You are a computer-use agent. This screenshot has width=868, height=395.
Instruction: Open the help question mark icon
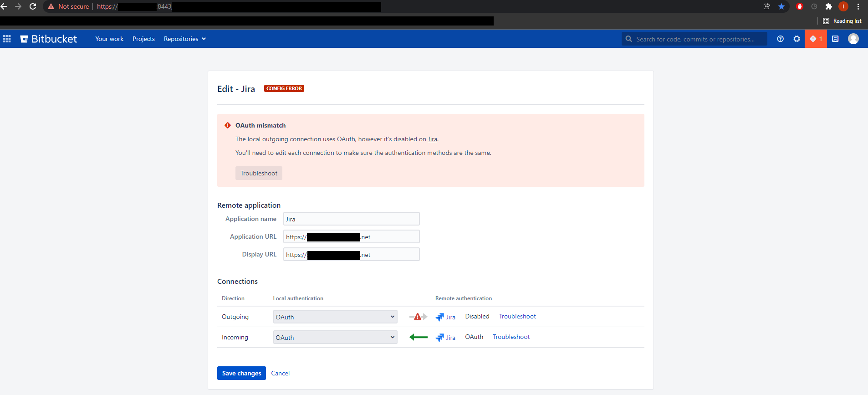click(x=780, y=39)
